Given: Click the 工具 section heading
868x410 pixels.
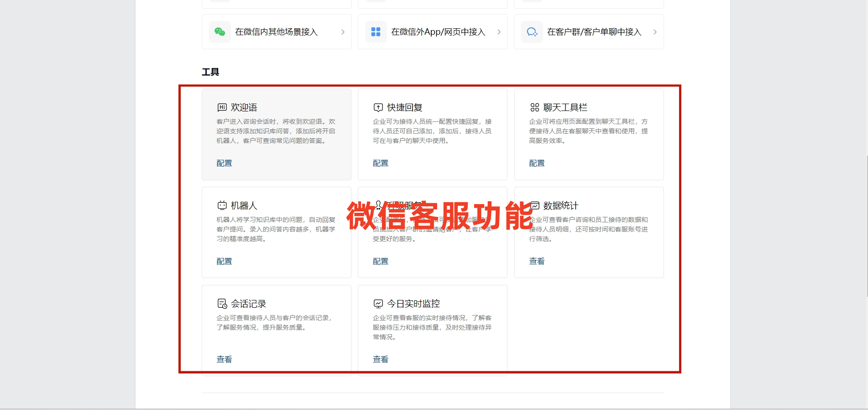Looking at the screenshot, I should (210, 72).
